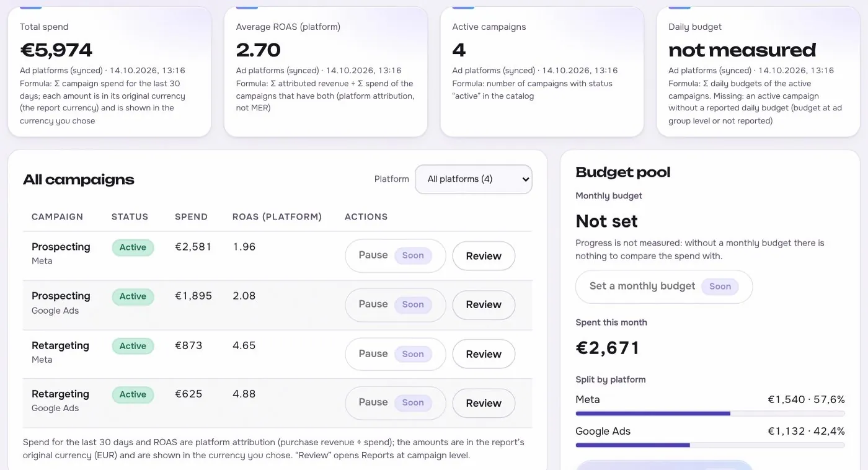Click the Campaign column header
This screenshot has width=868, height=470.
click(x=57, y=217)
